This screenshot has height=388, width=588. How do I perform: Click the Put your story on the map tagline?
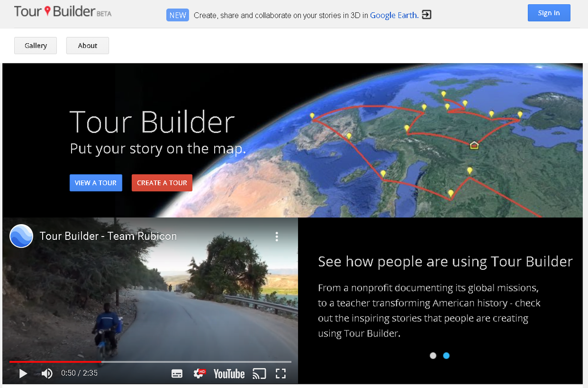pyautogui.click(x=158, y=149)
